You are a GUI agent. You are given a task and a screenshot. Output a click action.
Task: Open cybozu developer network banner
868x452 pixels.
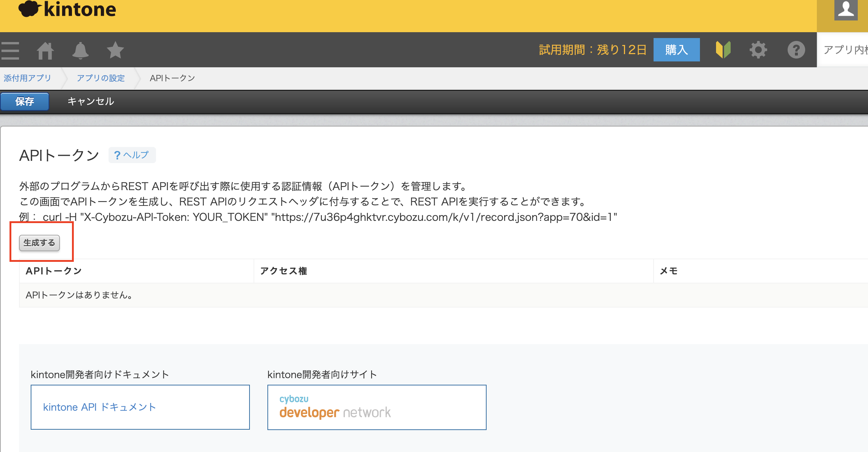(377, 407)
